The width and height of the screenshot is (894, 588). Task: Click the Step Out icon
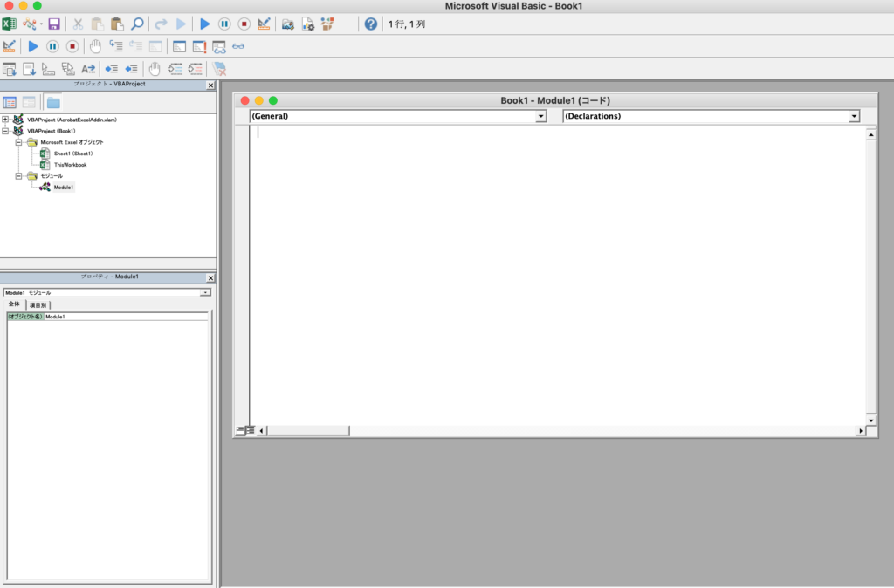(x=155, y=46)
